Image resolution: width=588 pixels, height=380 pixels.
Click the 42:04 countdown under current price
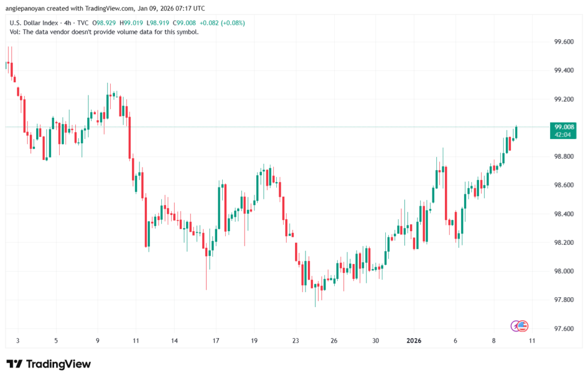click(x=562, y=135)
